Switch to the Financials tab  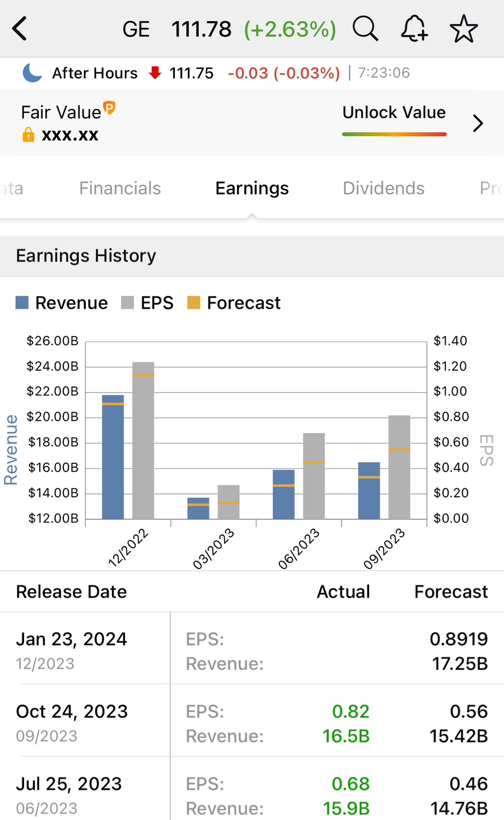click(x=120, y=188)
